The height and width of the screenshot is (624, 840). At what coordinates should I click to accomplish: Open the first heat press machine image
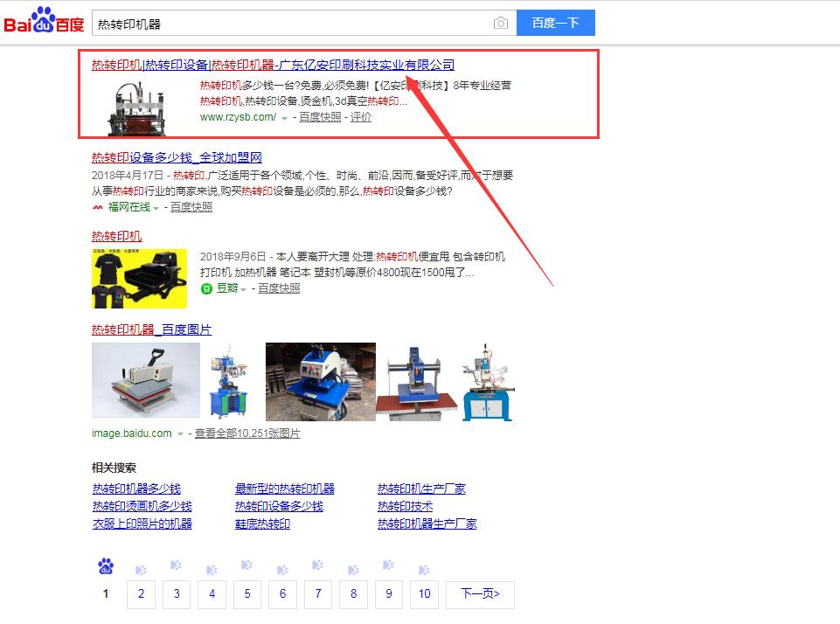145,381
